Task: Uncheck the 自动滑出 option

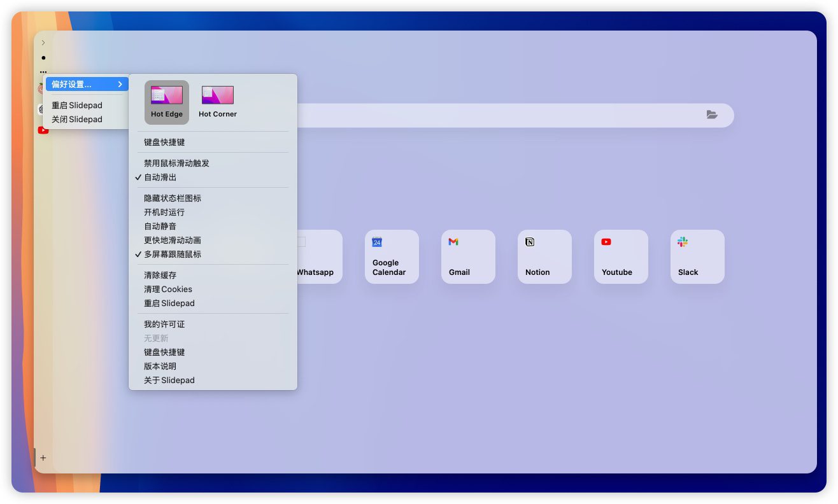Action: (160, 178)
